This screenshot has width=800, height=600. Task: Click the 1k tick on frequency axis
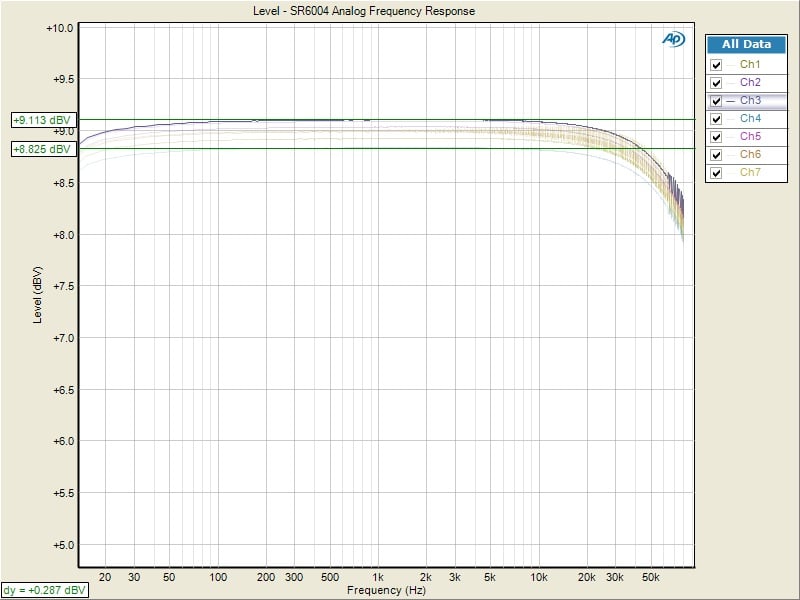pyautogui.click(x=378, y=578)
